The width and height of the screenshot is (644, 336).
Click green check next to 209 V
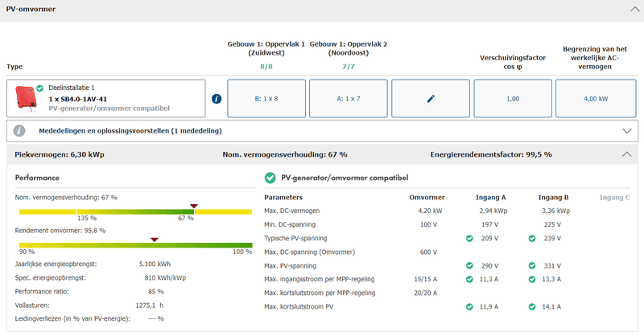tap(469, 238)
